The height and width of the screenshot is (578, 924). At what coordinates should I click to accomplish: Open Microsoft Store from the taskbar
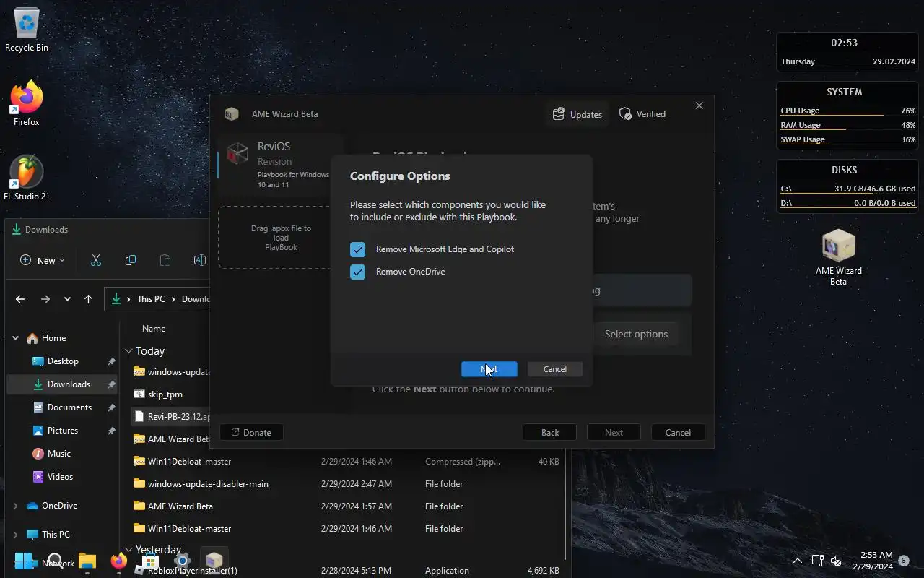[151, 561]
